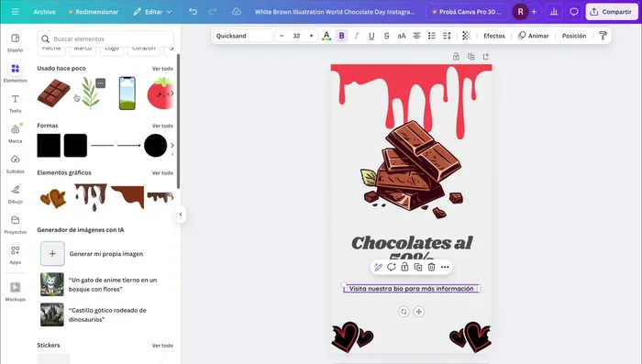This screenshot has height=364, width=642.
Task: Open the Redimensionar option
Action: (94, 12)
